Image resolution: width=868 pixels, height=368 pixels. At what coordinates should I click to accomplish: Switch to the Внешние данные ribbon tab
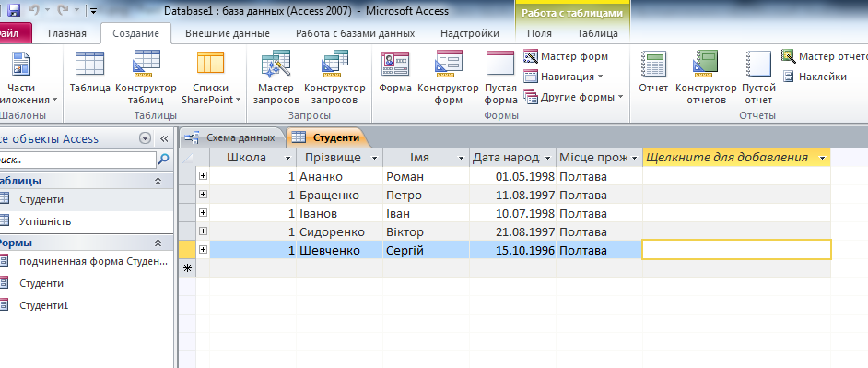[228, 33]
